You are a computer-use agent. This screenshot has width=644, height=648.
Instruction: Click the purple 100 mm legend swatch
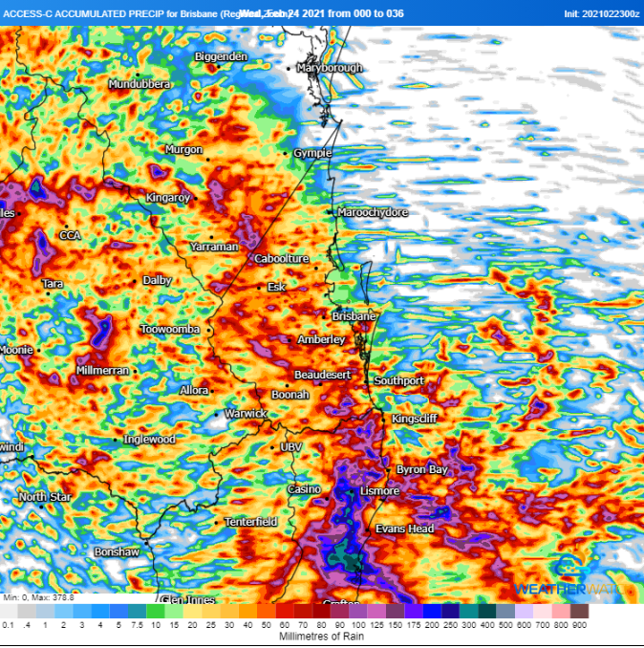358,612
